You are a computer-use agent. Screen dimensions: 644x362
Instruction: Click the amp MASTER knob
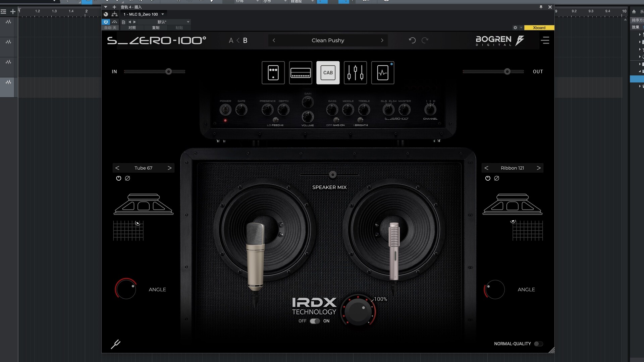tap(405, 109)
